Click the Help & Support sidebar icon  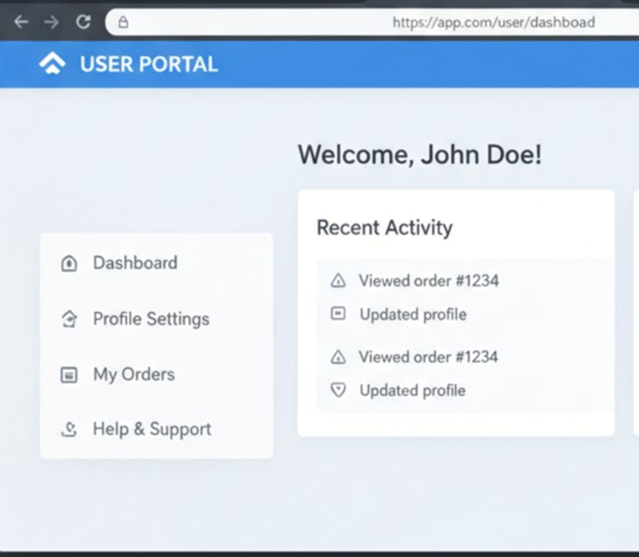pos(69,430)
